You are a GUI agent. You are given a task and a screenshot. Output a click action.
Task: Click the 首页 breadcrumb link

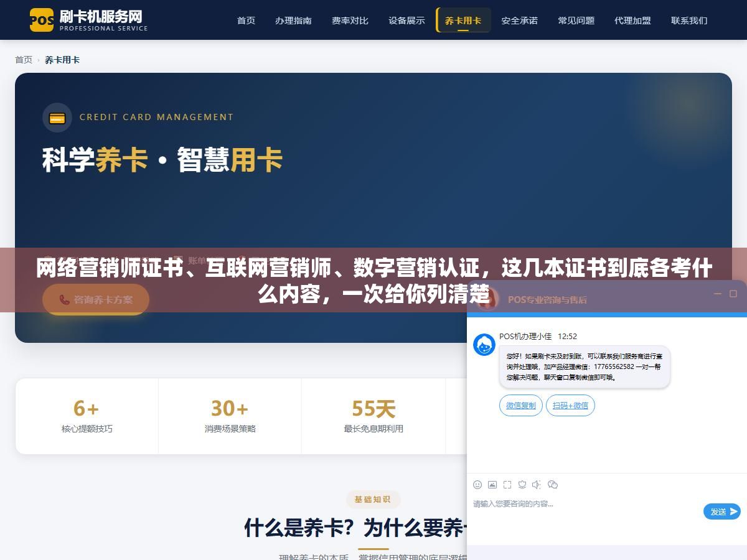click(24, 60)
